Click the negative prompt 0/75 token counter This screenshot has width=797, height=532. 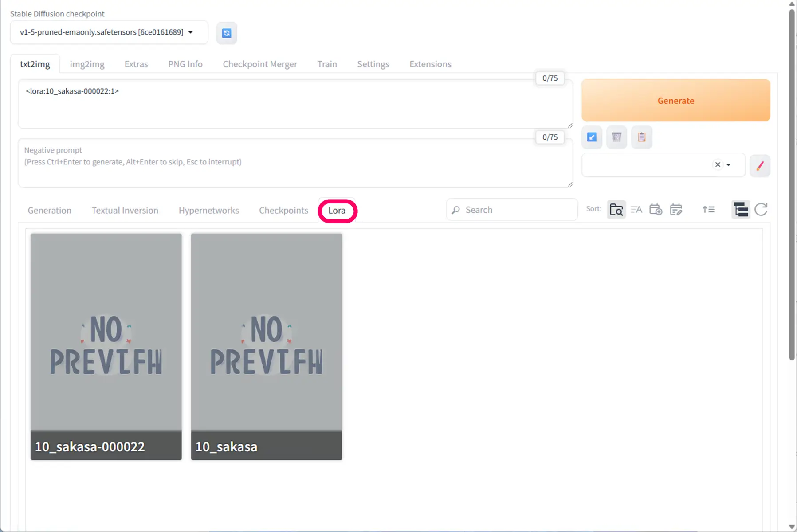pyautogui.click(x=550, y=137)
